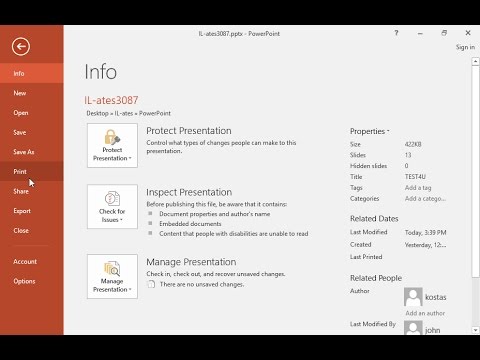480x360 pixels.
Task: Click the Add a tag field
Action: [x=418, y=188]
